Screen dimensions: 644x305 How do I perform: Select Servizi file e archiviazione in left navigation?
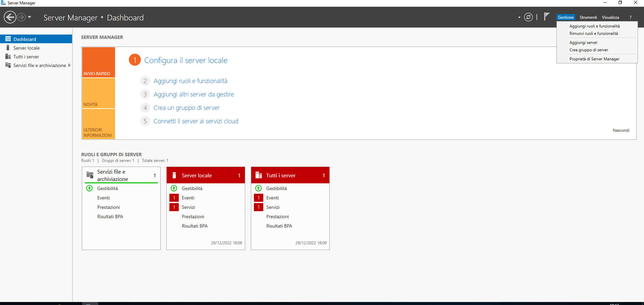[x=36, y=65]
